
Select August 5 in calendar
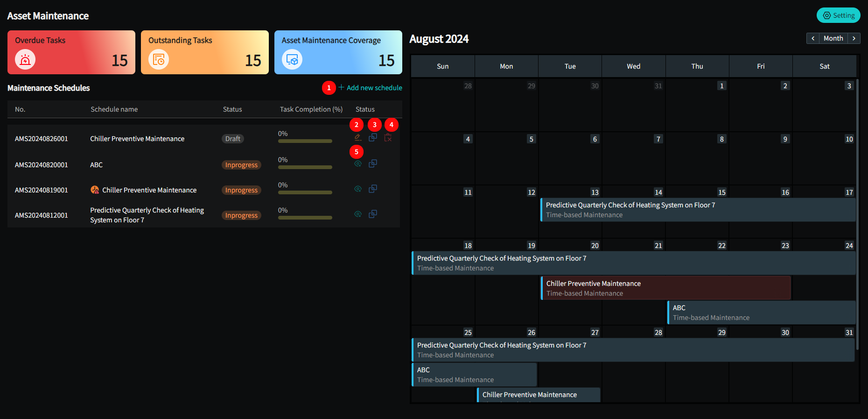pos(531,139)
